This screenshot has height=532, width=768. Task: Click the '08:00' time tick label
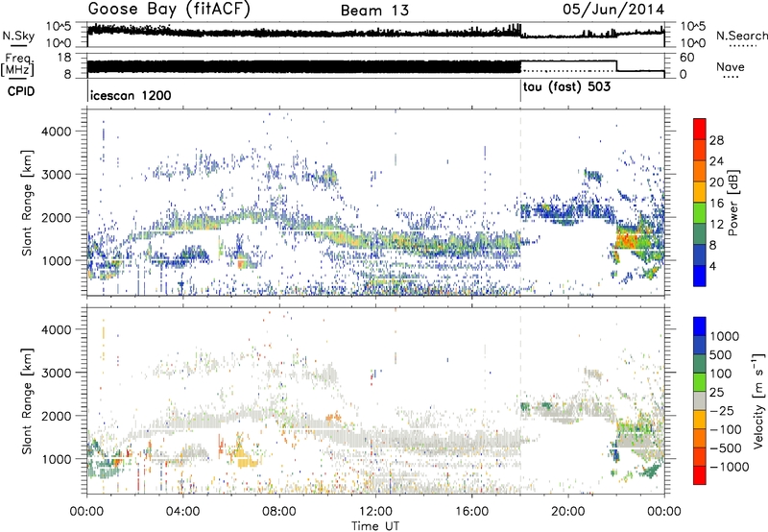point(279,512)
